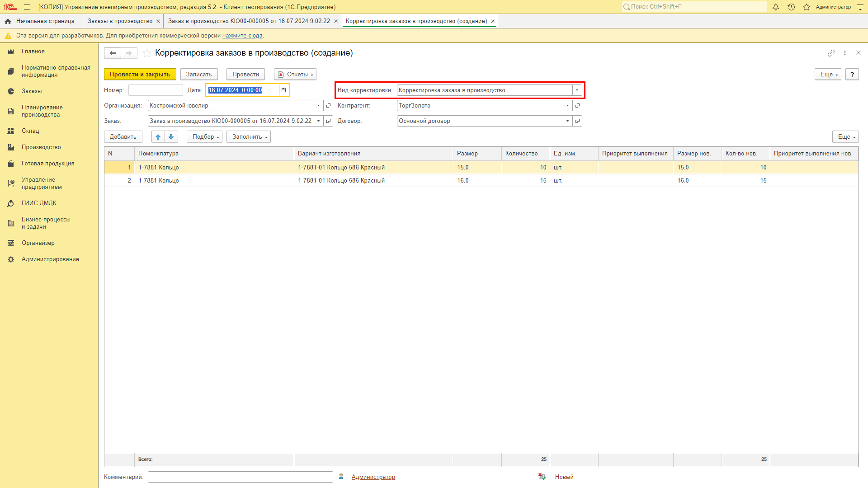Switch to Заказы в производство tab

click(x=120, y=21)
